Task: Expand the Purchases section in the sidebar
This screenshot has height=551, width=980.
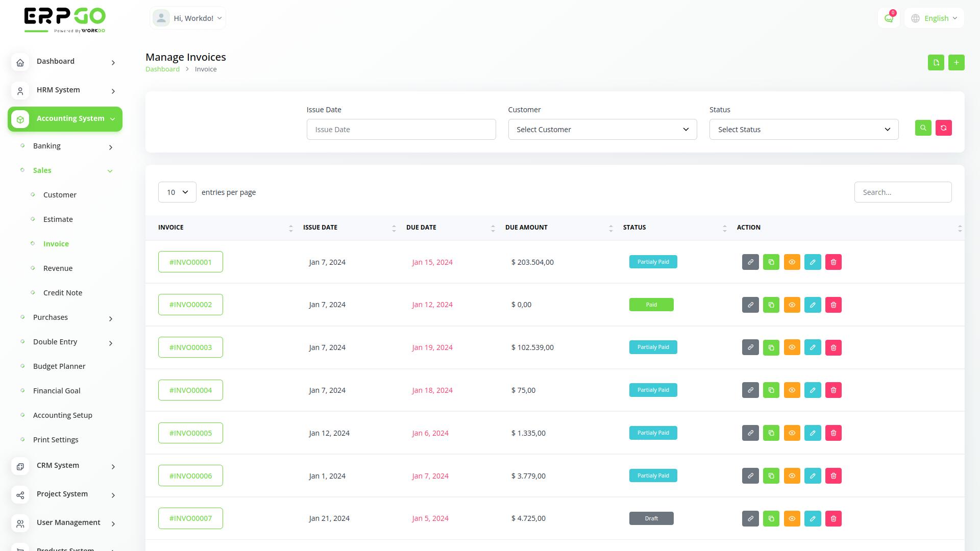Action: click(51, 317)
